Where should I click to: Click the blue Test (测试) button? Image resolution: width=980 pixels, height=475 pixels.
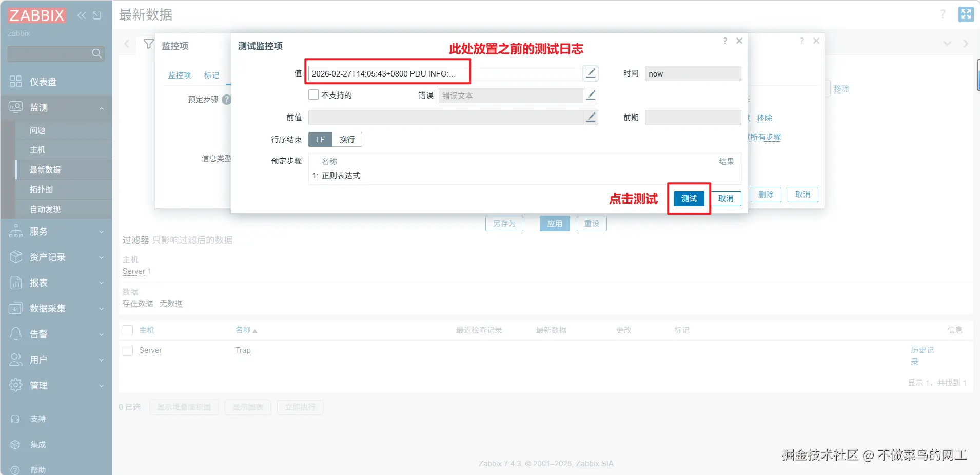click(689, 199)
